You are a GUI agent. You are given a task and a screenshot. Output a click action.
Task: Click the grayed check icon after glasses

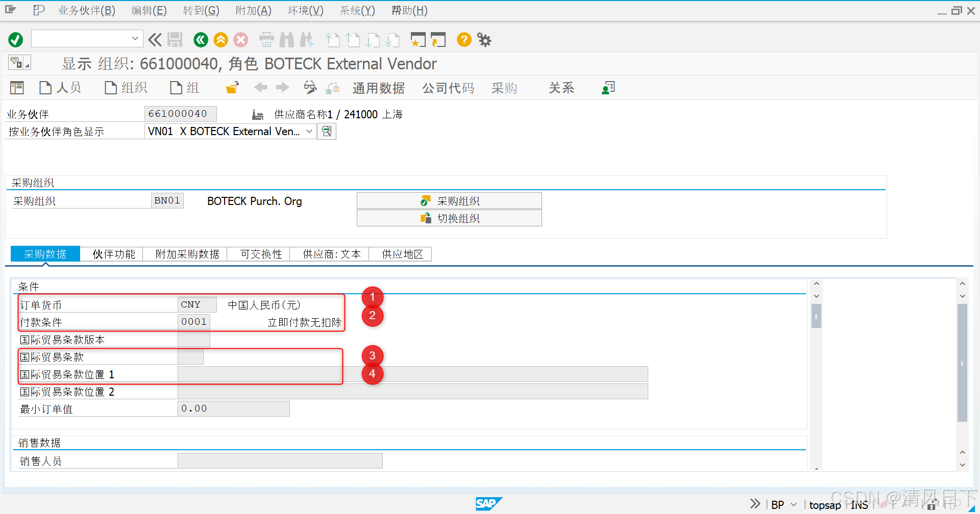(333, 88)
